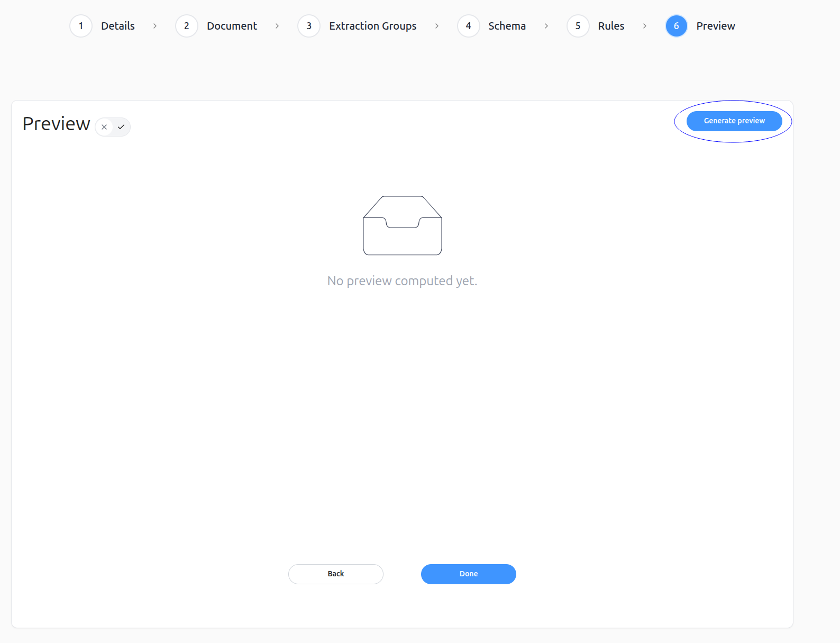840x643 pixels.
Task: Click the number 3 step circle
Action: pyautogui.click(x=309, y=26)
